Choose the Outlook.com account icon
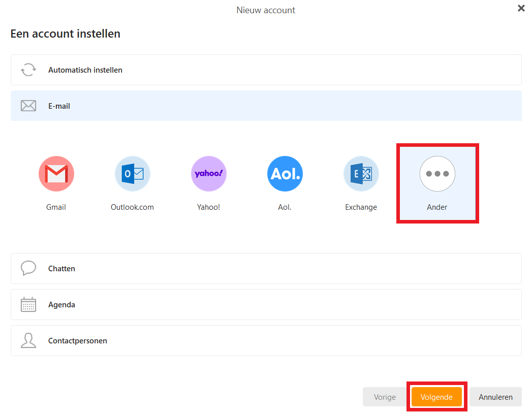This screenshot has height=414, width=532. tap(132, 174)
